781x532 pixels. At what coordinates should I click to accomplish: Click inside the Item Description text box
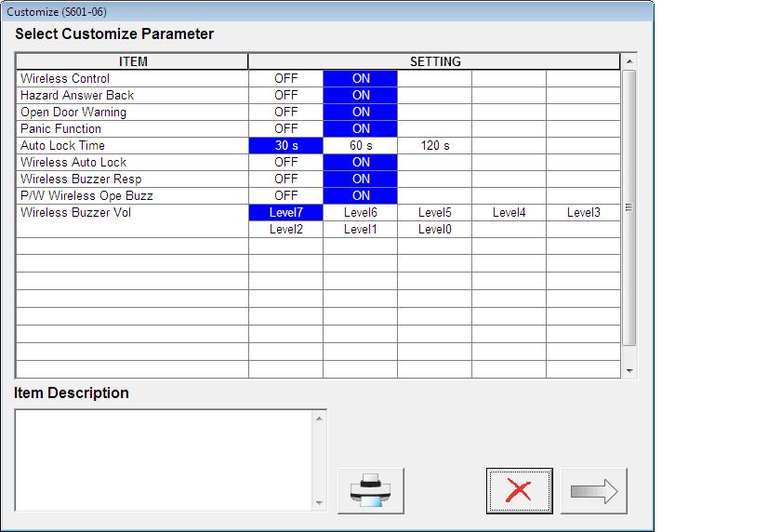click(x=165, y=460)
